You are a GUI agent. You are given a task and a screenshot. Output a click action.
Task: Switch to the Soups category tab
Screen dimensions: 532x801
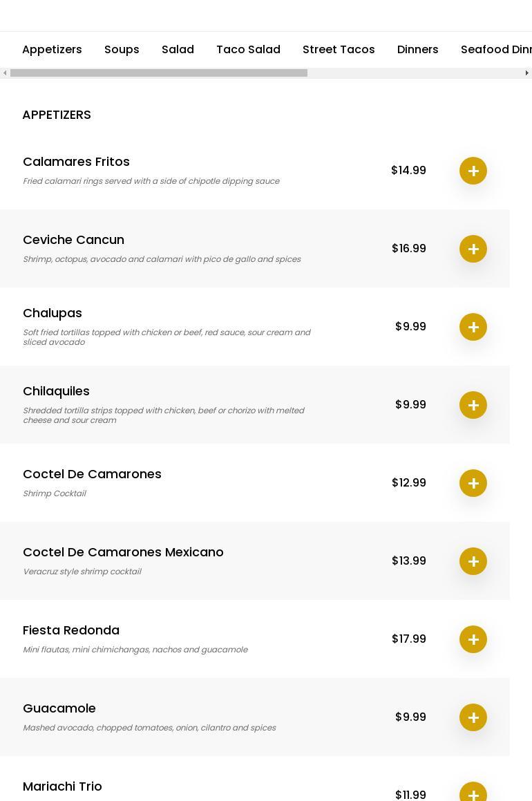(x=122, y=50)
